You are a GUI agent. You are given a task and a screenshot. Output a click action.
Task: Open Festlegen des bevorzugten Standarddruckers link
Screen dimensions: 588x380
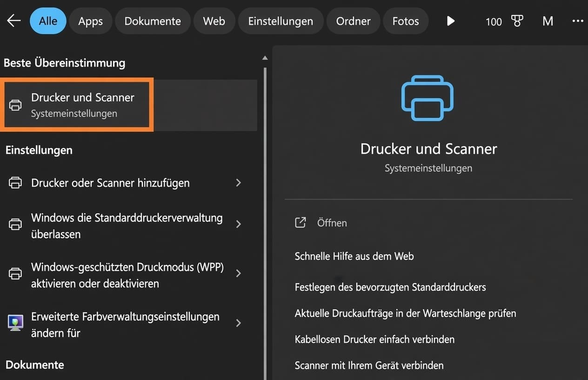[x=390, y=287]
